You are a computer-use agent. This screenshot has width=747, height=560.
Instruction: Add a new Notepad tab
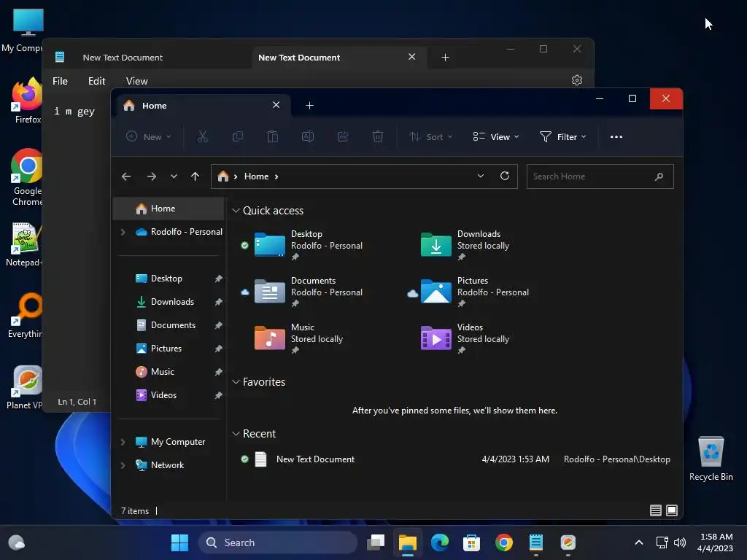446,58
